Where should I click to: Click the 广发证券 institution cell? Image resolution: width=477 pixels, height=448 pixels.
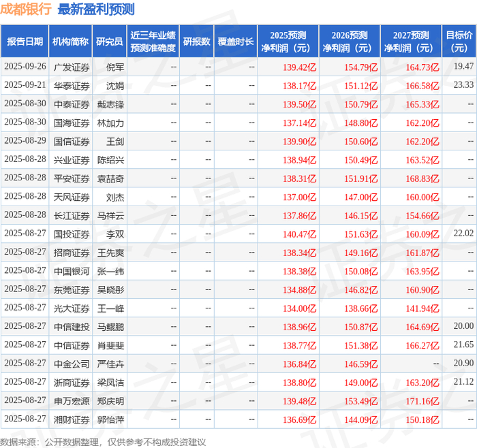click(x=72, y=67)
